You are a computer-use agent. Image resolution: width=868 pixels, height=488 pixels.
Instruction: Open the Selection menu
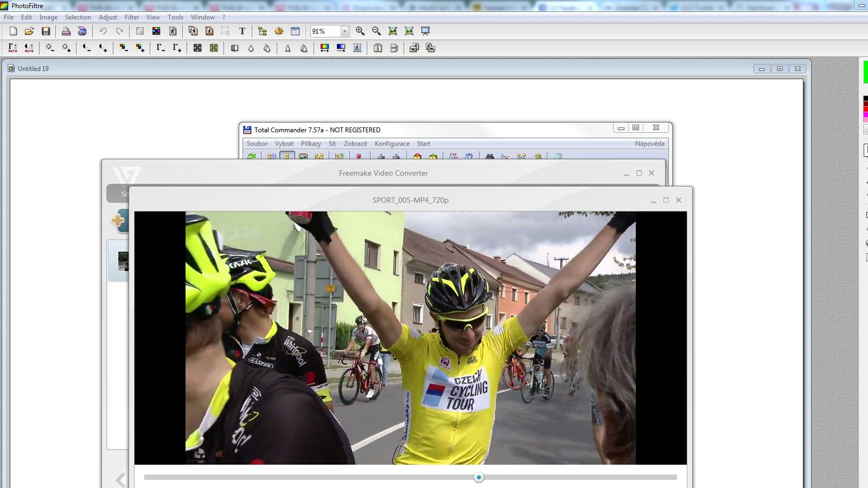[78, 17]
